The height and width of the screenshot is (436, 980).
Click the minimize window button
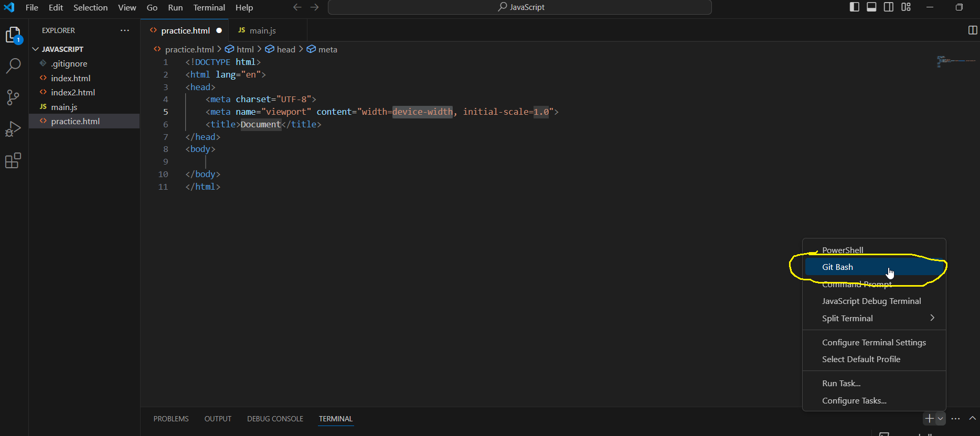(x=930, y=7)
